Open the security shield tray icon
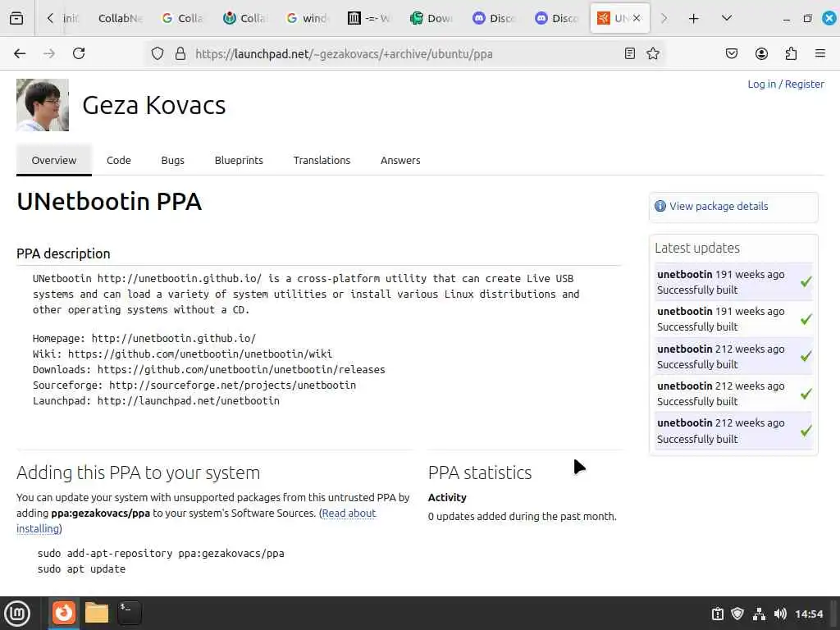 (x=737, y=614)
